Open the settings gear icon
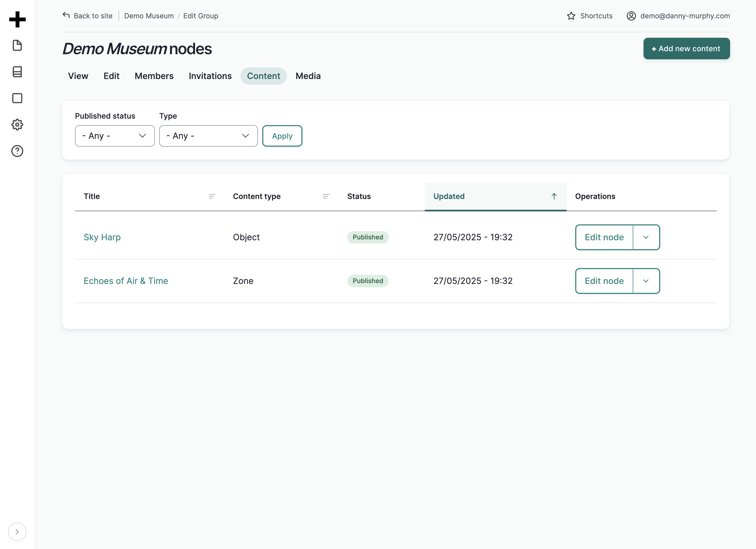This screenshot has width=756, height=549. 17,125
